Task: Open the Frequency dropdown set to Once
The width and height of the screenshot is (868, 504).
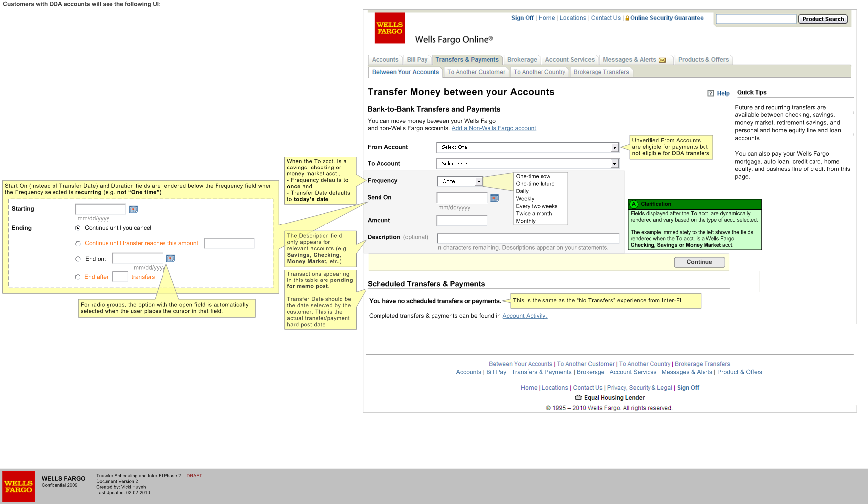Action: click(x=460, y=181)
